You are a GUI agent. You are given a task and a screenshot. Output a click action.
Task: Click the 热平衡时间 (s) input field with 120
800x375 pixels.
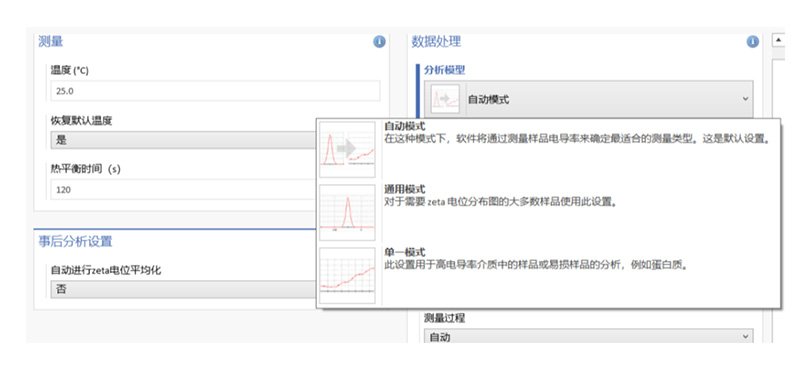coord(184,189)
